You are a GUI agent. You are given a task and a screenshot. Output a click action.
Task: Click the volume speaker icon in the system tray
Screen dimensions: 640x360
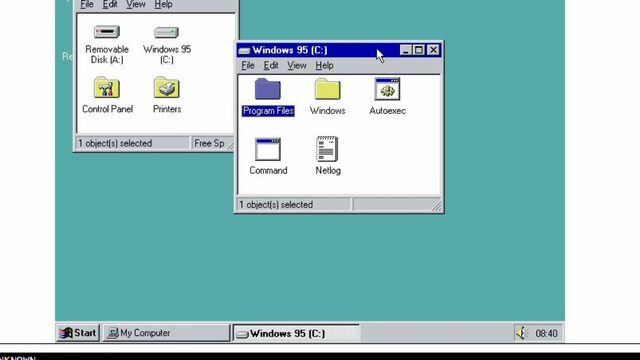pyautogui.click(x=522, y=333)
